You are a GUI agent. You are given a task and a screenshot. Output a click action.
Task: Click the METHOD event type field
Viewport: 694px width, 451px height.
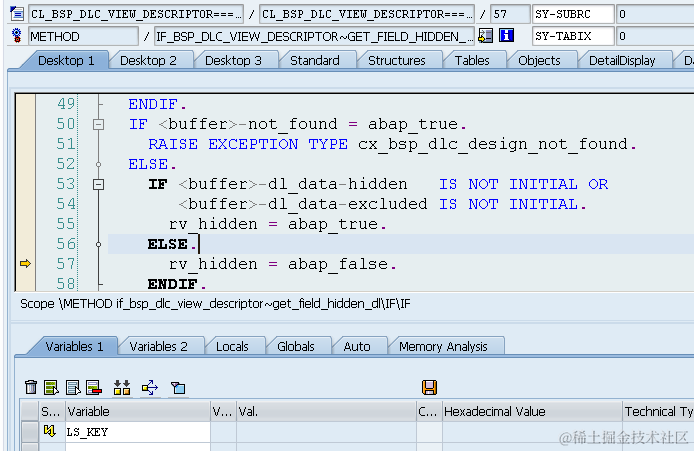coord(84,36)
